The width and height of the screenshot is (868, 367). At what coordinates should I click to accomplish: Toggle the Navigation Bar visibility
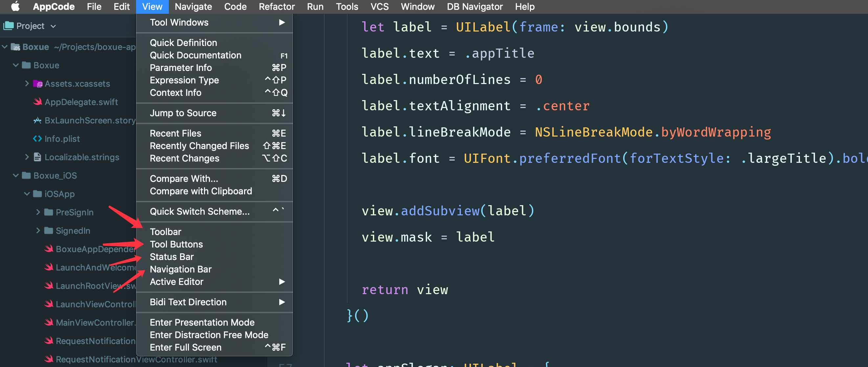click(x=214, y=269)
